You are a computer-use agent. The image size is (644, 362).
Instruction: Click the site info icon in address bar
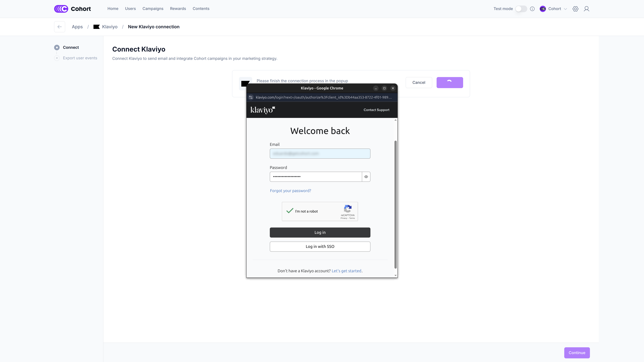click(251, 97)
